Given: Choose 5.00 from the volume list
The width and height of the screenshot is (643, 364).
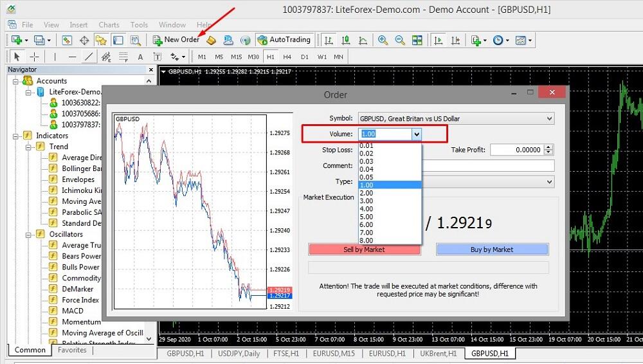Looking at the screenshot, I should (390, 217).
